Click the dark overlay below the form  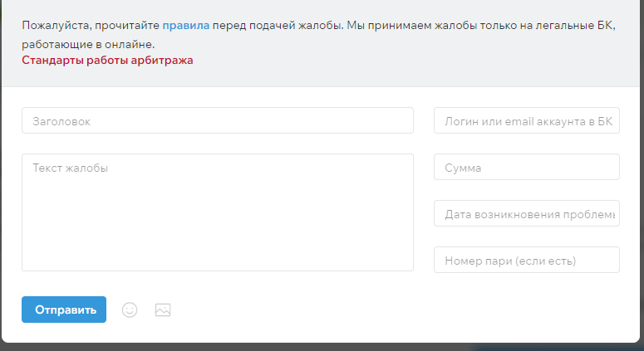click(x=322, y=347)
